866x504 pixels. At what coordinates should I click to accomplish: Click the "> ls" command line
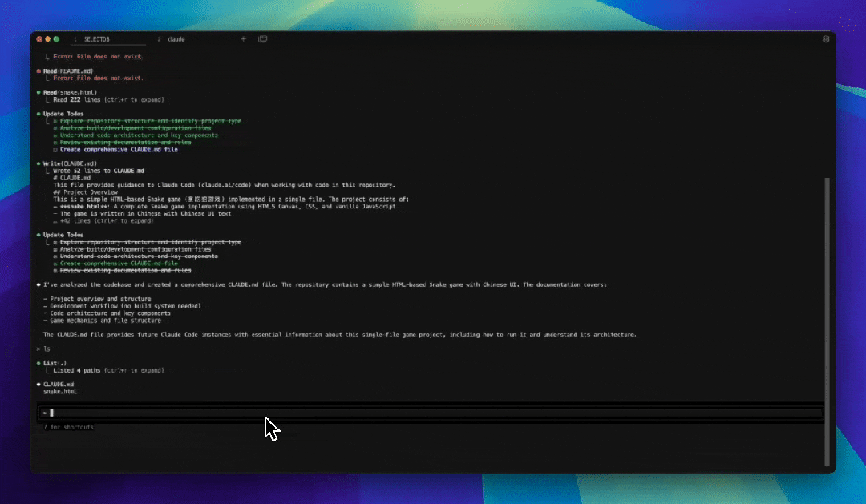43,349
